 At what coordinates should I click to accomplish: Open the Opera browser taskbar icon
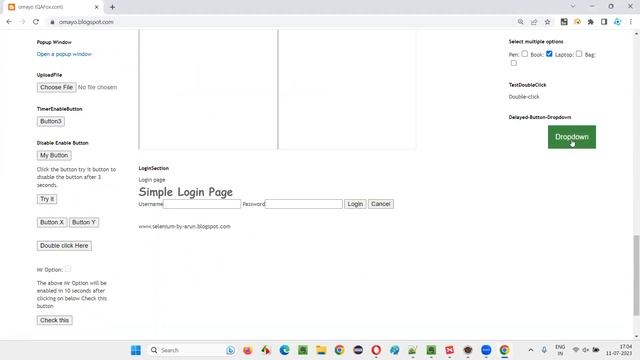point(376,350)
